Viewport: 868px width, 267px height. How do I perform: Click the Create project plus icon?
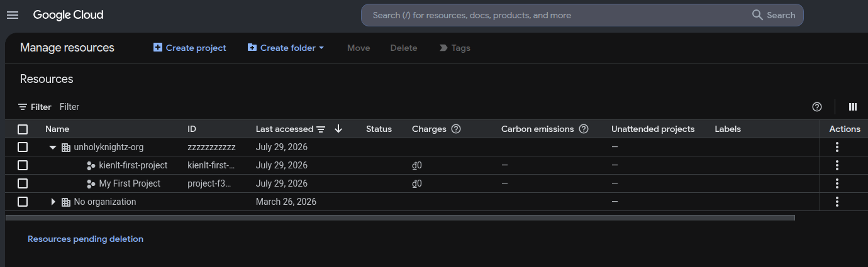coord(158,47)
